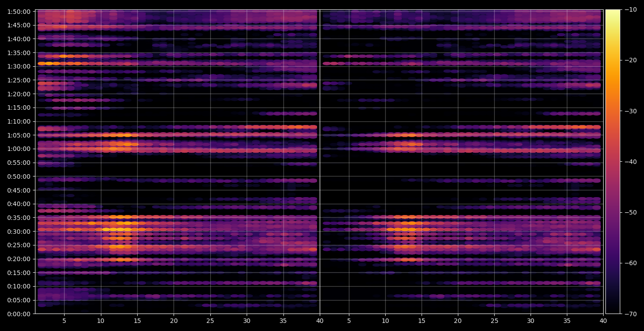This screenshot has height=331, width=644.
Task: Click the topmost y-axis label 1:50:00
Action: pyautogui.click(x=19, y=12)
